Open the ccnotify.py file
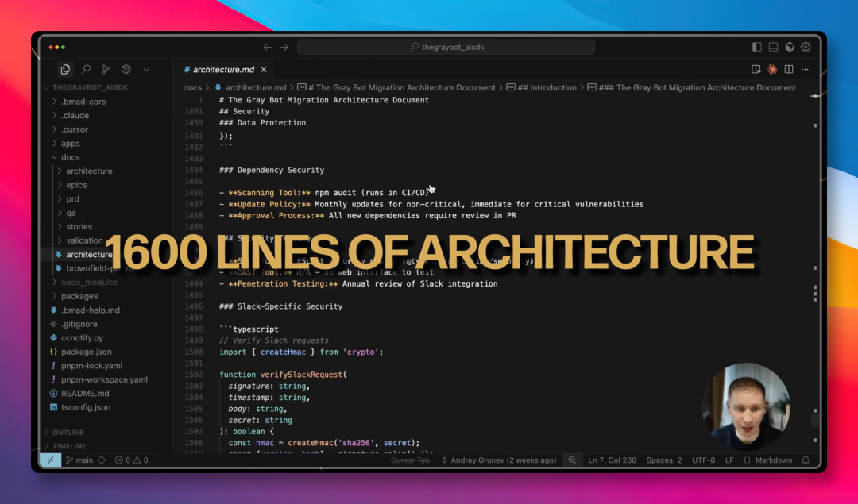Viewport: 858px width, 504px height. click(x=82, y=338)
